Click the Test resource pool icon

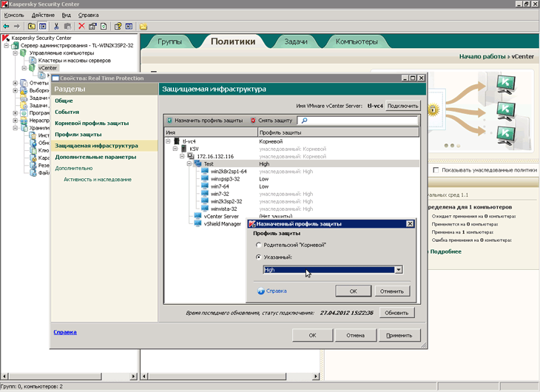point(198,163)
